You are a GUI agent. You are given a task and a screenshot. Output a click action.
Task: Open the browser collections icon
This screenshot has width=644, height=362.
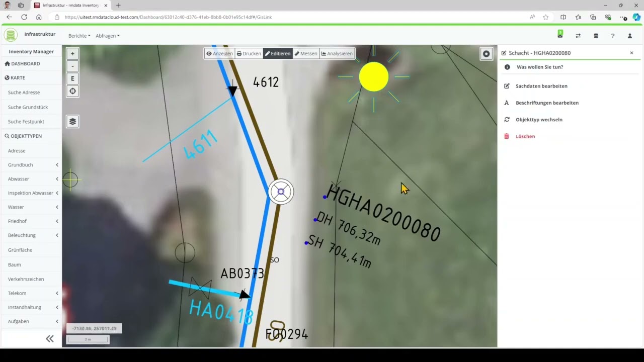point(593,17)
